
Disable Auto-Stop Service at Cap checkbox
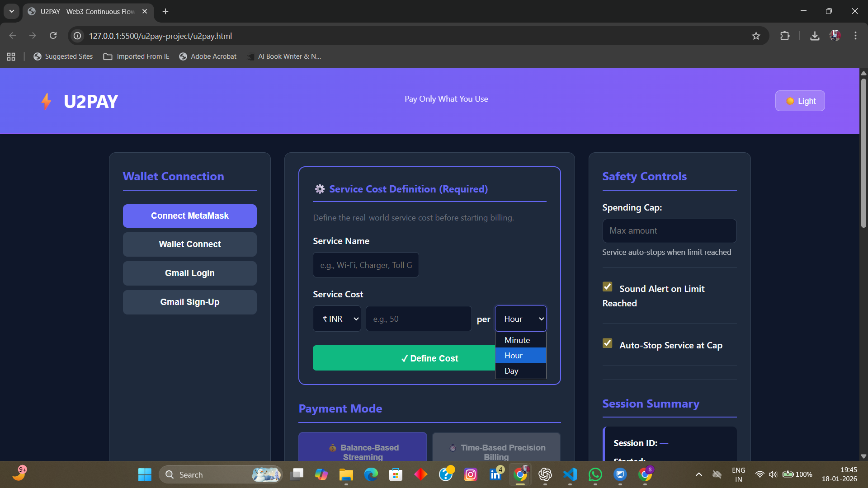coord(607,343)
